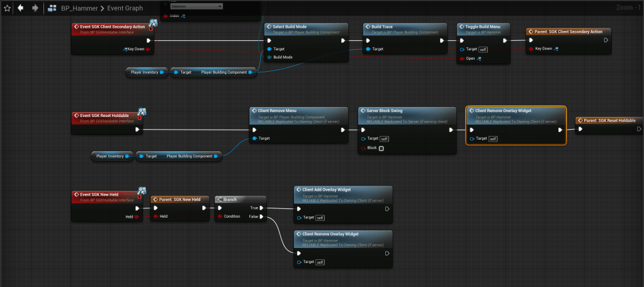Click exec output pin of Build Trace

pos(442,41)
